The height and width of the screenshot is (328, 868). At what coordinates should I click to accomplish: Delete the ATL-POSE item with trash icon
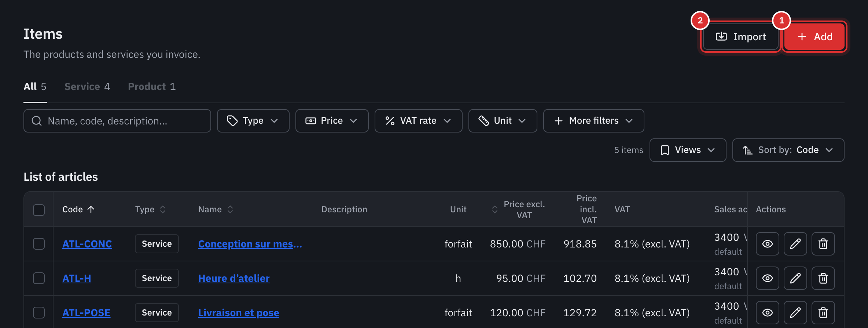(x=823, y=313)
